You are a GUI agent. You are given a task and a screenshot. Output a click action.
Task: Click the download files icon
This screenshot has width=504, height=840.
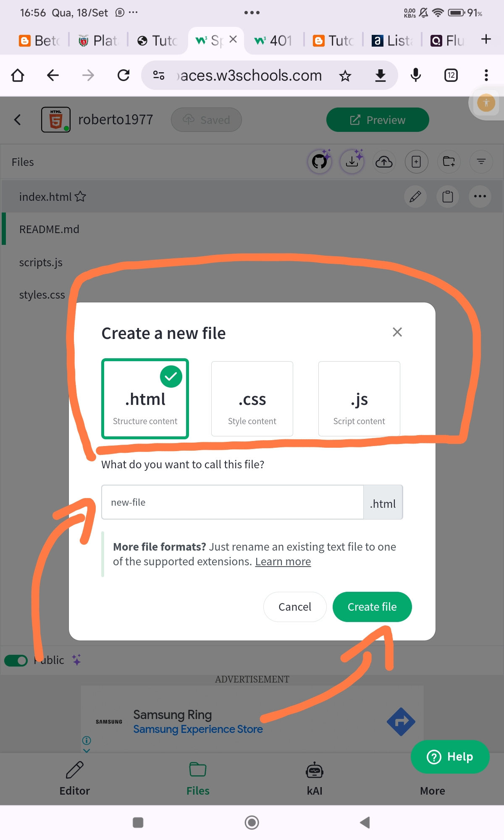click(352, 162)
